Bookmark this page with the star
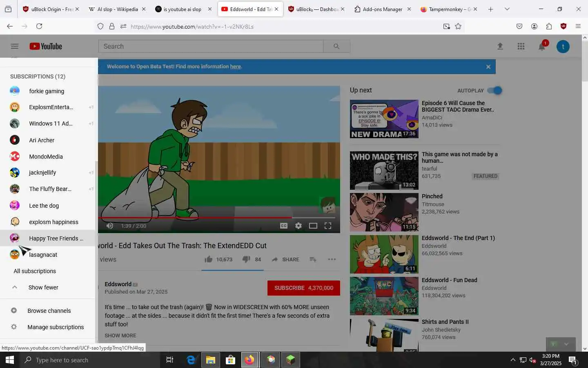Viewport: 588px width, 368px height. pos(458,26)
